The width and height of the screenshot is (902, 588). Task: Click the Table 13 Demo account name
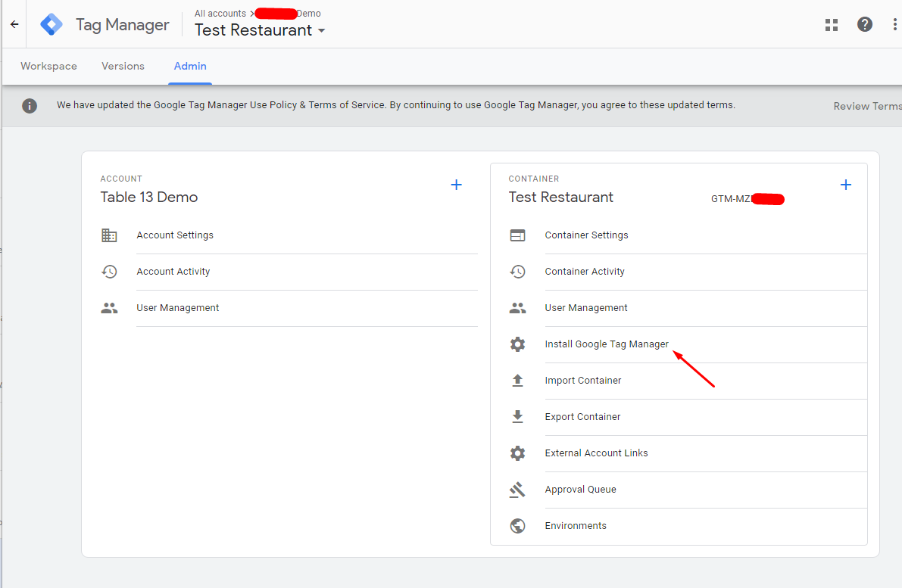click(x=149, y=198)
